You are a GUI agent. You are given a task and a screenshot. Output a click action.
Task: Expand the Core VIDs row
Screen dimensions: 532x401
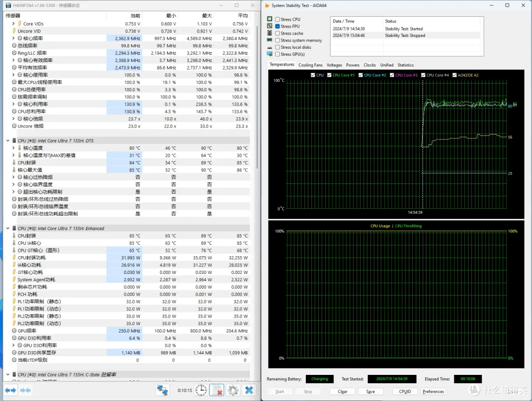click(13, 24)
